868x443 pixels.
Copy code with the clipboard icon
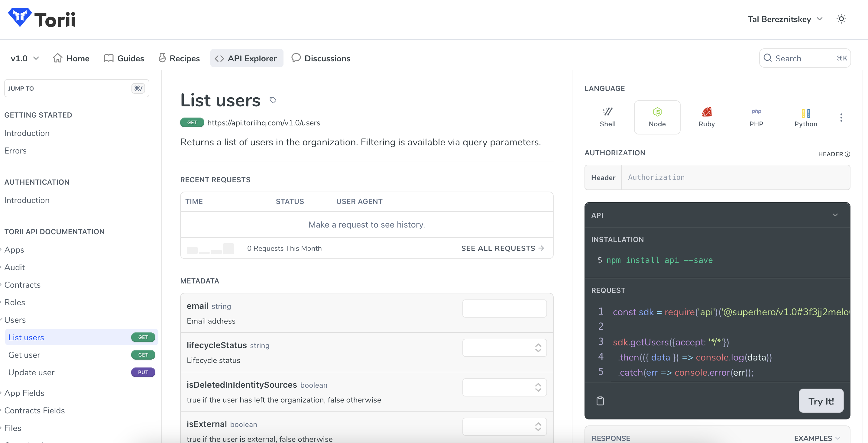pos(600,401)
